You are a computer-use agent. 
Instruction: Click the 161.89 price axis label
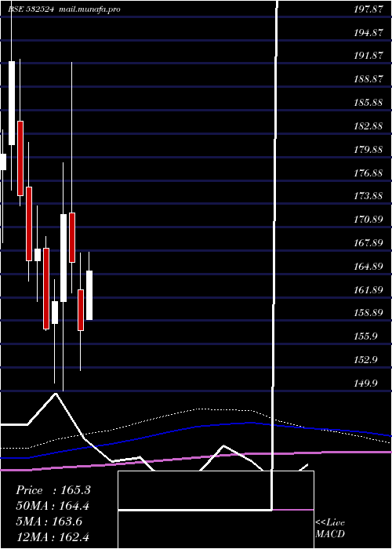[x=368, y=289]
